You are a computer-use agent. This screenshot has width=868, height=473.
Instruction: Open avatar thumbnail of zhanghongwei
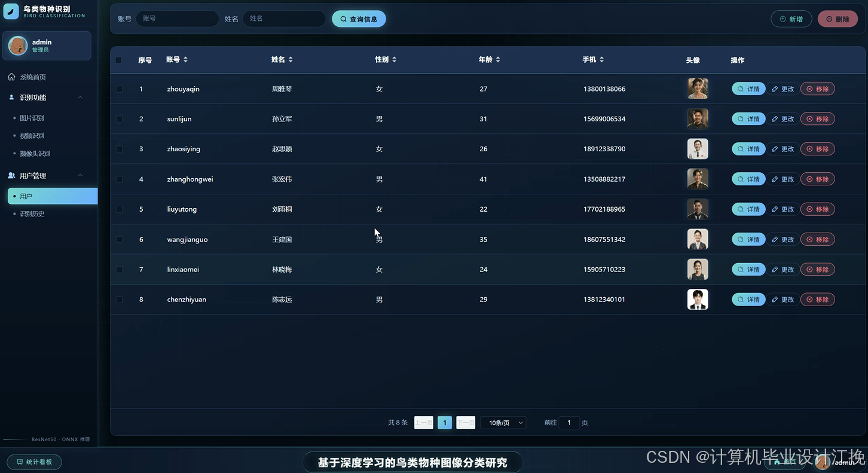pos(698,179)
